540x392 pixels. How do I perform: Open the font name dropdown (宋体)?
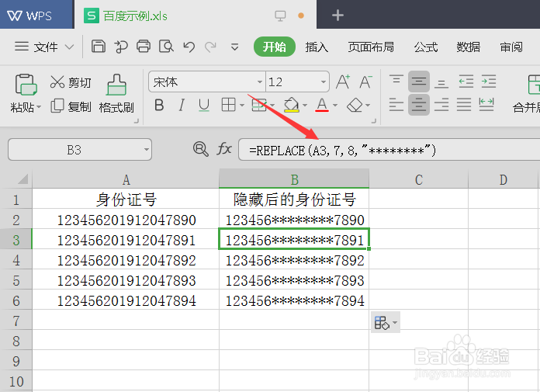pyautogui.click(x=260, y=82)
